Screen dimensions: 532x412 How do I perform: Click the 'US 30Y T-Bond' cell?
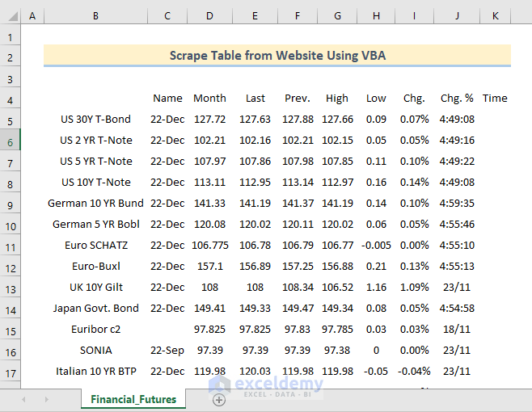click(95, 119)
